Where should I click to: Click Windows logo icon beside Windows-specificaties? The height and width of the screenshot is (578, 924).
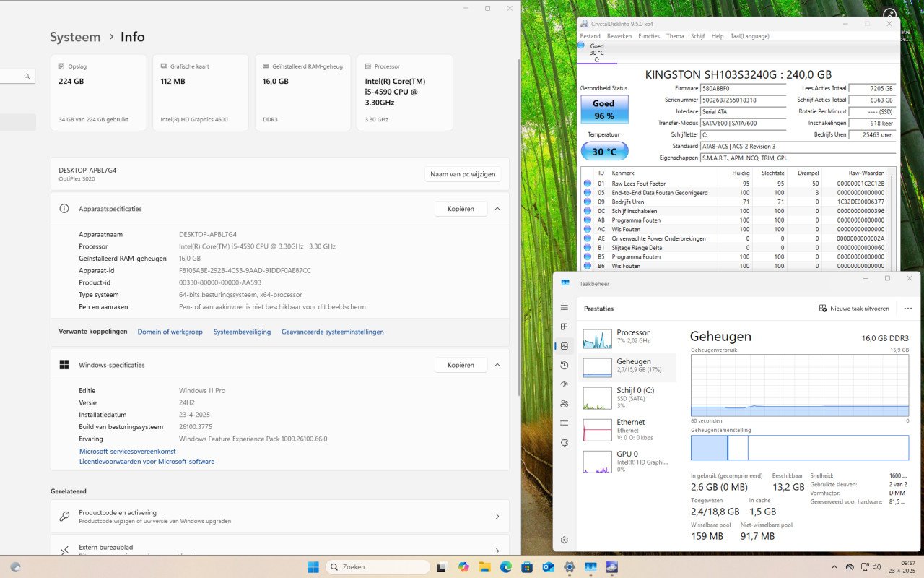pyautogui.click(x=64, y=365)
